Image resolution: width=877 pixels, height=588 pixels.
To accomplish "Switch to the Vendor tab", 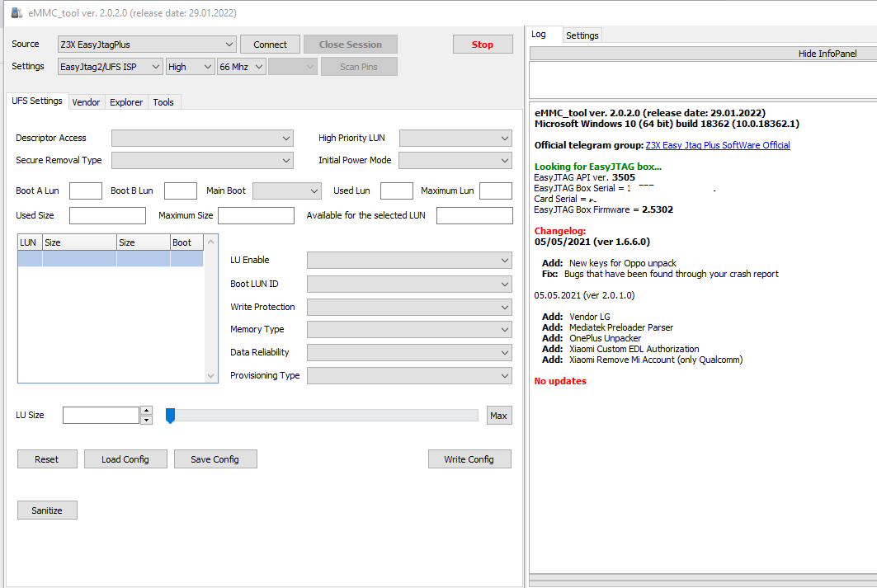I will pyautogui.click(x=86, y=102).
